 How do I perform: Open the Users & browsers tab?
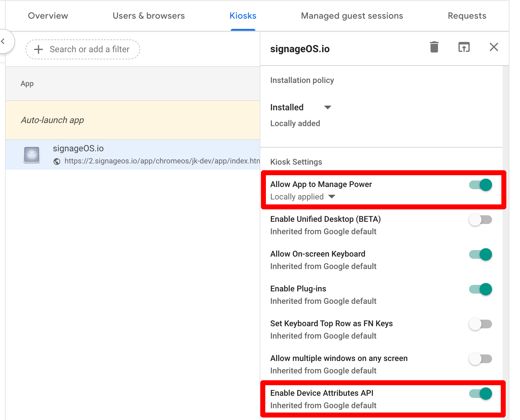pos(148,16)
